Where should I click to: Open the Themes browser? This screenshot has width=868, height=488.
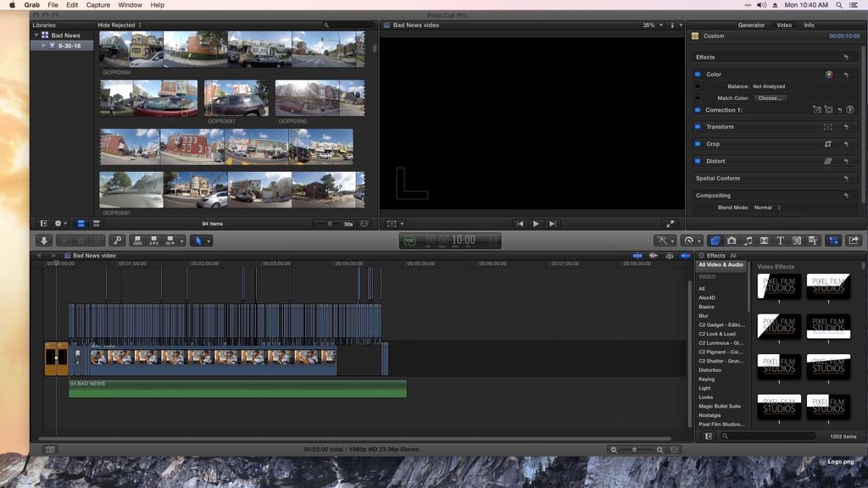[813, 241]
